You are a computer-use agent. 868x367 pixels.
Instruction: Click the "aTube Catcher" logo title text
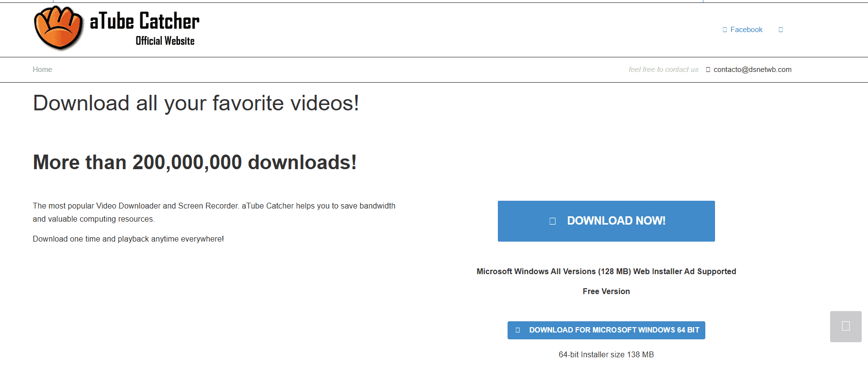tap(145, 21)
